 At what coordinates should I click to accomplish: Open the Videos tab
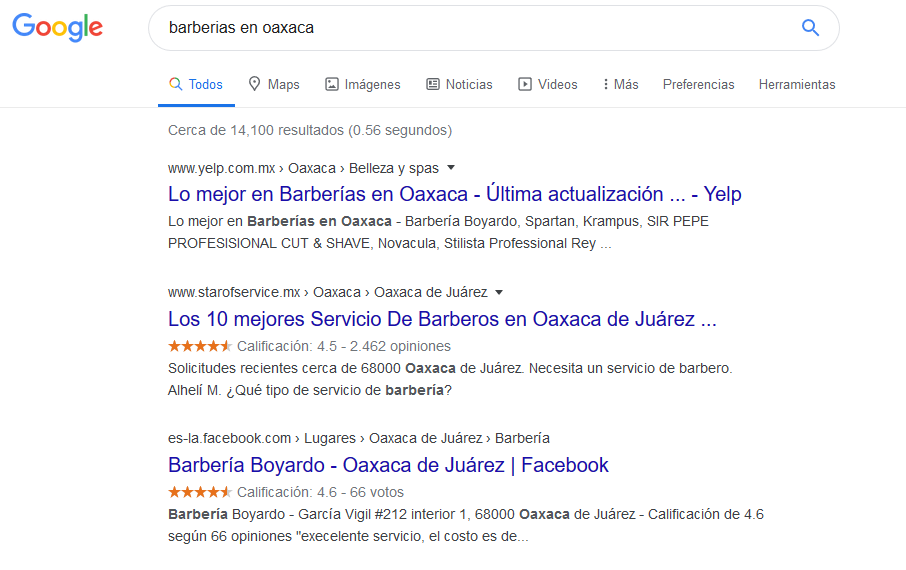[x=548, y=84]
